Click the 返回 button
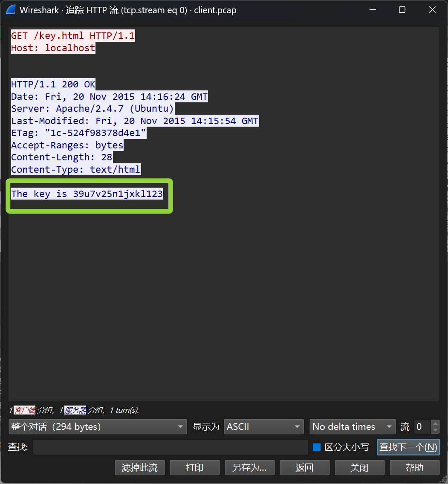Viewport: 448px width, 484px height. [x=304, y=467]
